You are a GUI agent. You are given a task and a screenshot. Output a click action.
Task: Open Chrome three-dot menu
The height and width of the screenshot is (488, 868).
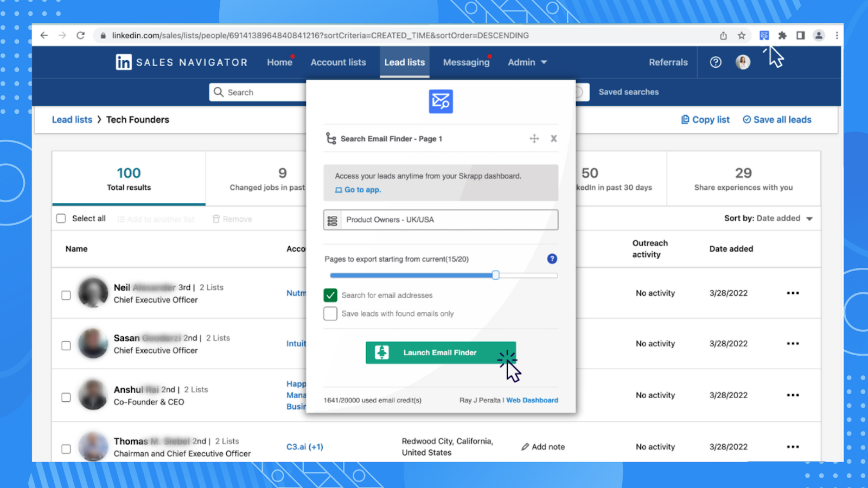(837, 35)
